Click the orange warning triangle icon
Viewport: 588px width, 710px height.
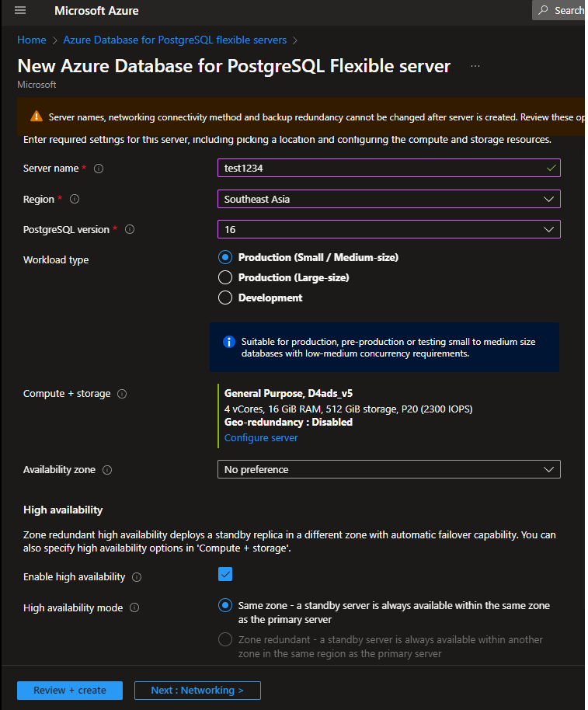tap(37, 117)
